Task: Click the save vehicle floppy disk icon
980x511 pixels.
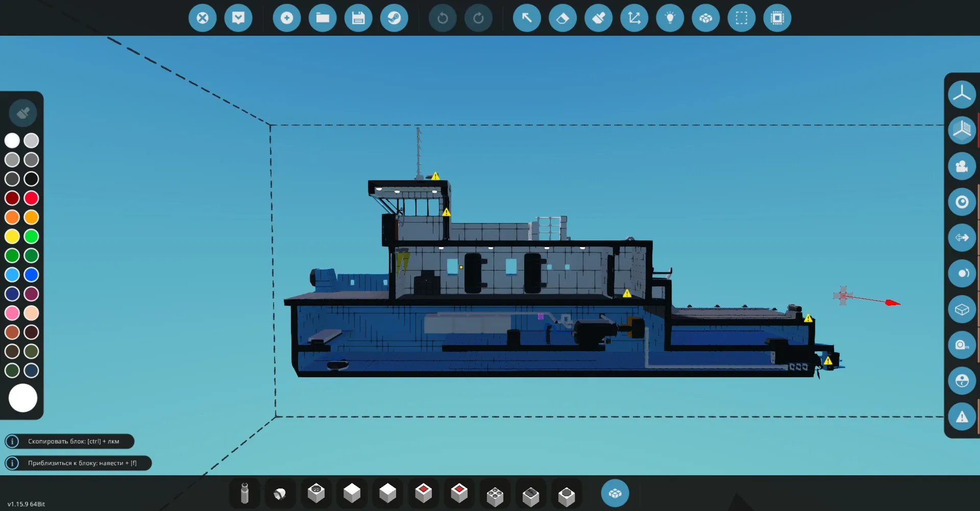Action: coord(358,18)
